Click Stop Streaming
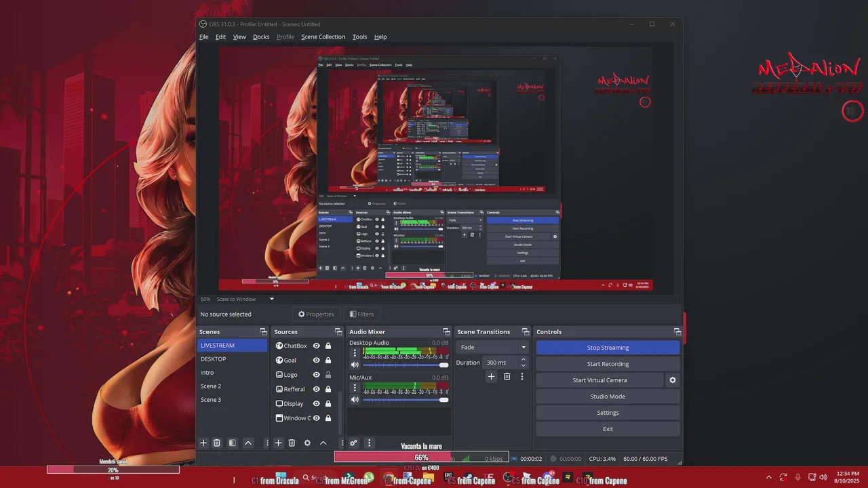The height and width of the screenshot is (488, 868). pyautogui.click(x=608, y=348)
